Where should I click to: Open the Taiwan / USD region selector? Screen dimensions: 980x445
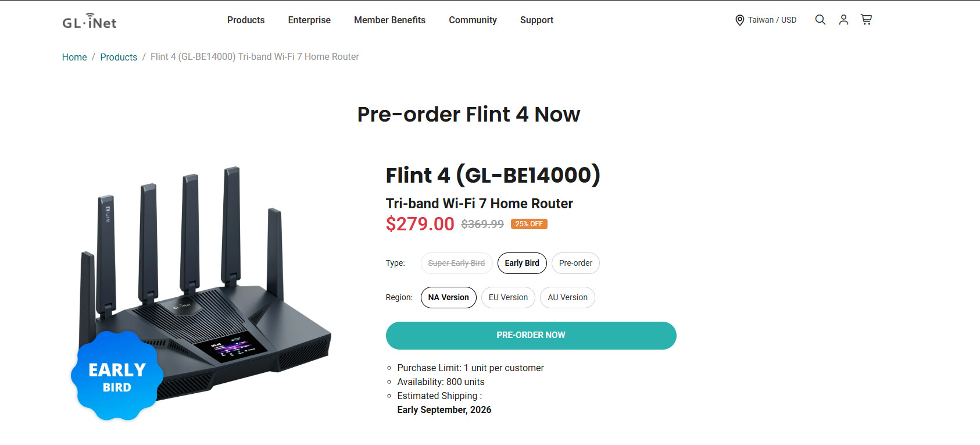coord(766,20)
